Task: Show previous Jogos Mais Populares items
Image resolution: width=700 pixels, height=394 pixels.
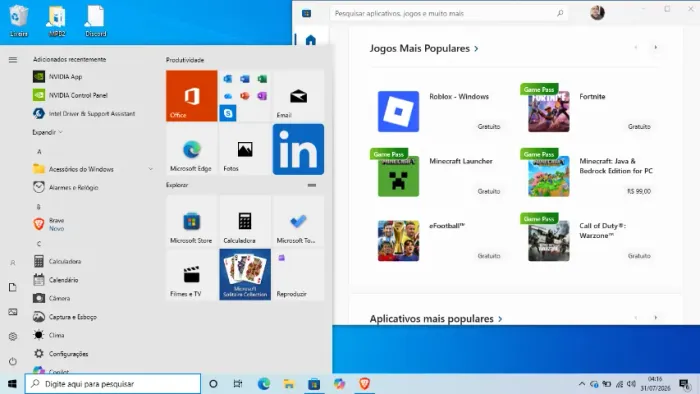Action: (x=636, y=47)
